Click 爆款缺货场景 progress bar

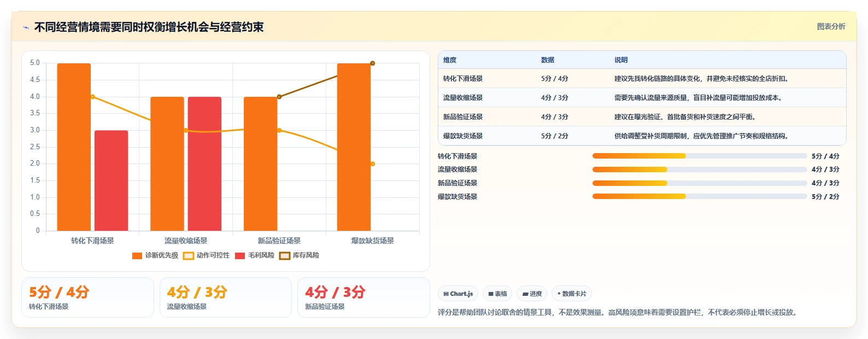coord(700,196)
